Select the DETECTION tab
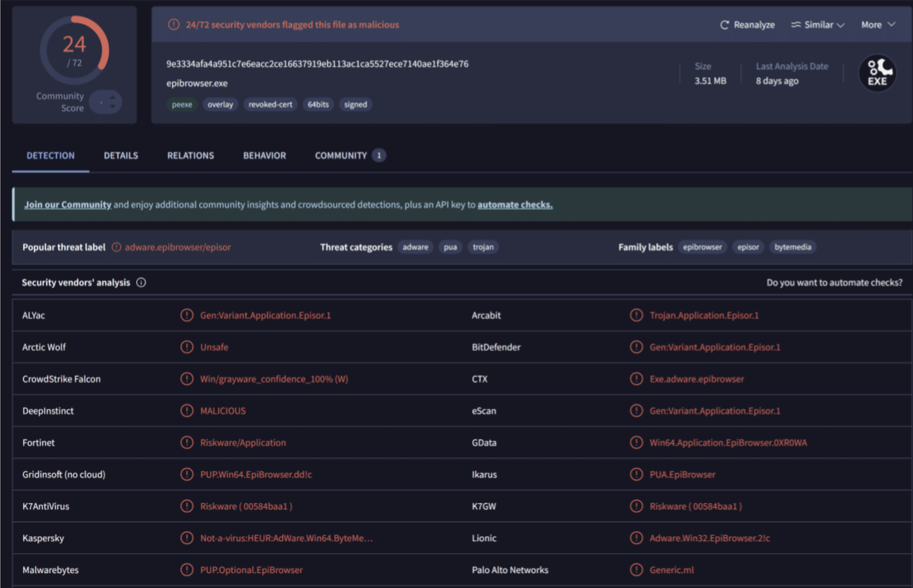This screenshot has height=588, width=913. [50, 156]
